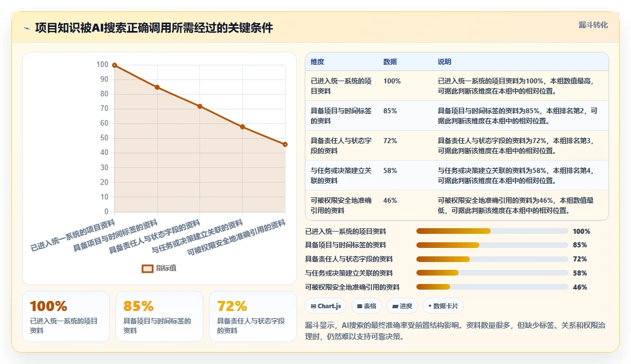Click the 72% progress bar for 具备责任人与状态字段

point(492,259)
